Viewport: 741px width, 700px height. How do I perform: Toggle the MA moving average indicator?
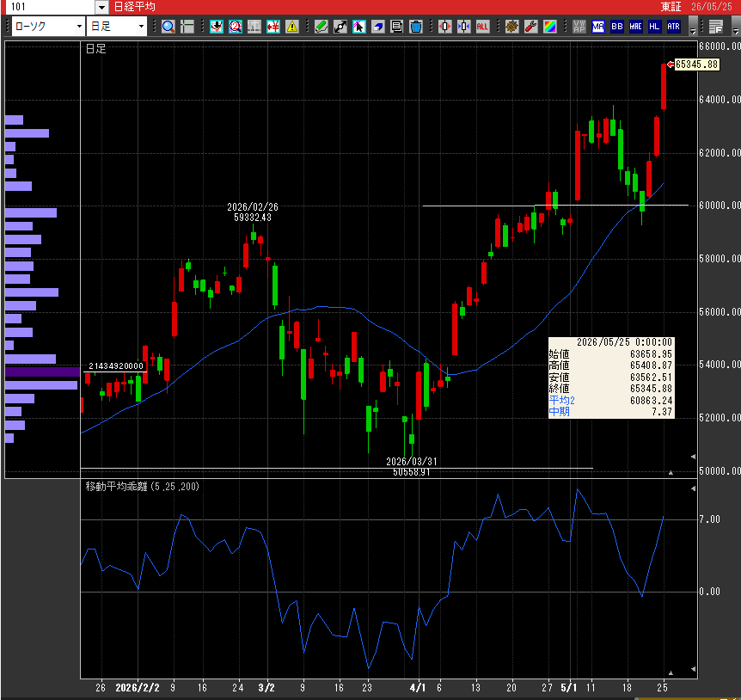coord(598,27)
